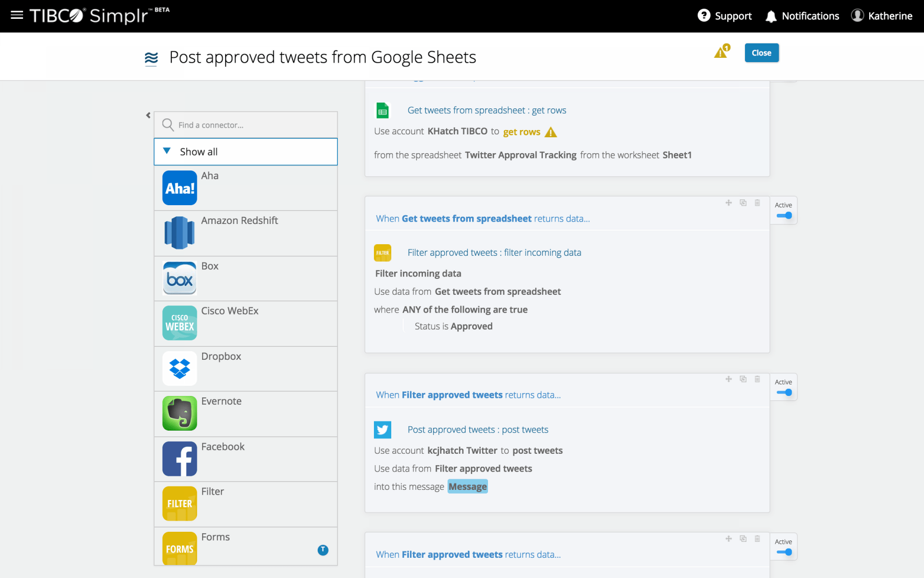Click the Facebook connector icon
Viewport: 924px width, 578px height.
(x=179, y=459)
